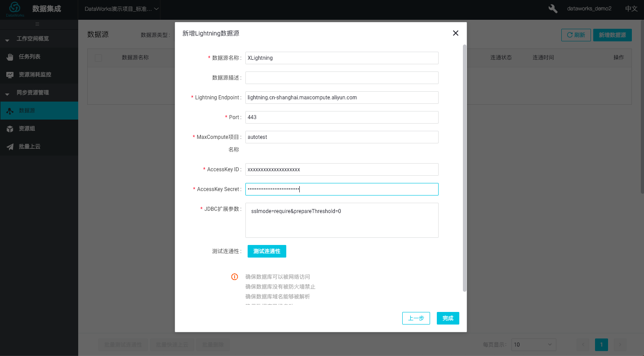Open 批量上云 in the sidebar
The width and height of the screenshot is (644, 356).
(x=39, y=147)
